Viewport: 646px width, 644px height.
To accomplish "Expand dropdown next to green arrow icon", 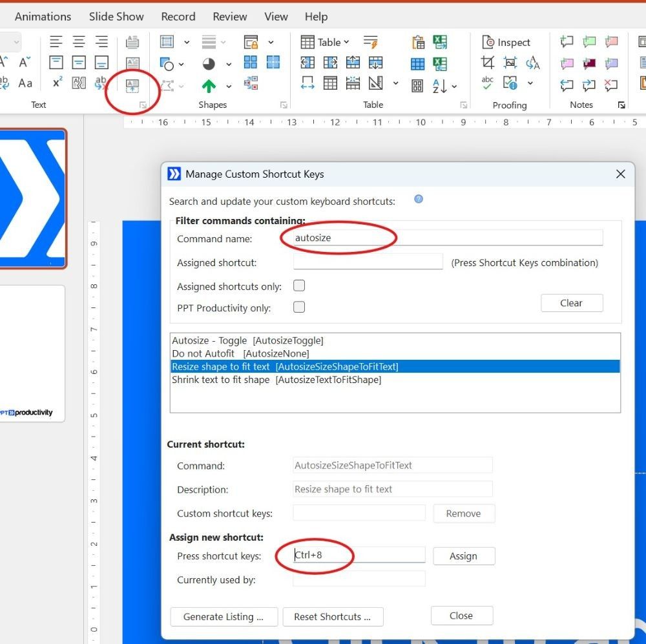I will (229, 87).
